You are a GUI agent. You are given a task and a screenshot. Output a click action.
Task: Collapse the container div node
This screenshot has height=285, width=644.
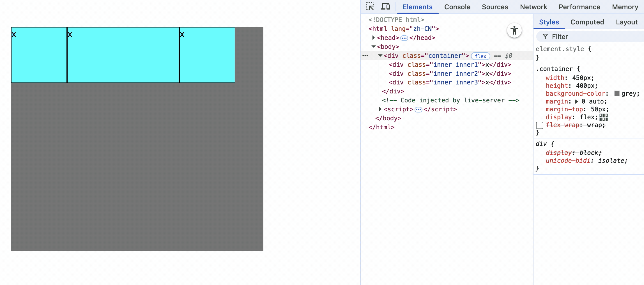[x=380, y=56]
